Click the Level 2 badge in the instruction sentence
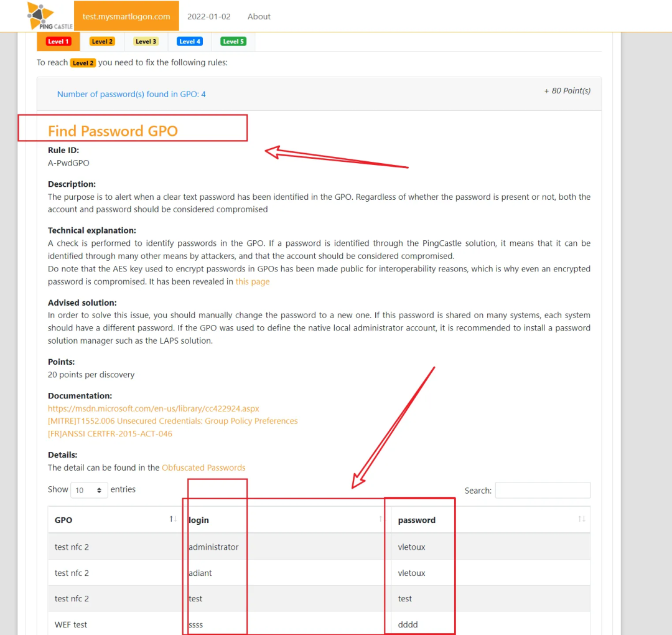 coord(83,63)
